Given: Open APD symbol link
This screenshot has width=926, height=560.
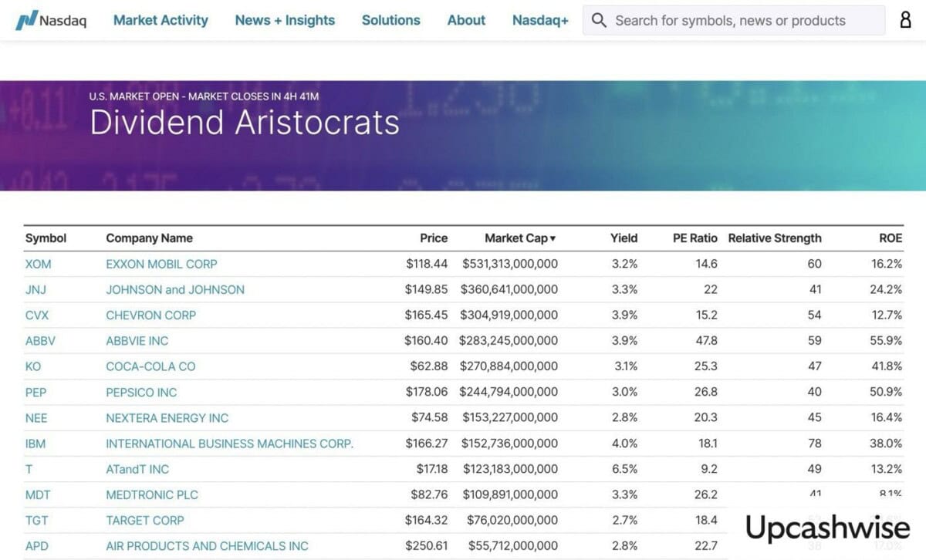Looking at the screenshot, I should 37,545.
